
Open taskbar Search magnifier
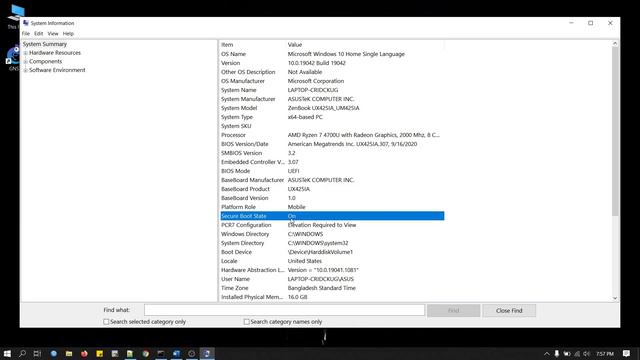click(x=22, y=353)
